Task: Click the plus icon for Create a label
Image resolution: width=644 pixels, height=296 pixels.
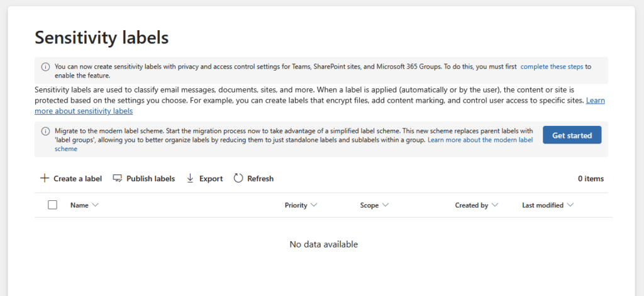Action: coord(45,178)
